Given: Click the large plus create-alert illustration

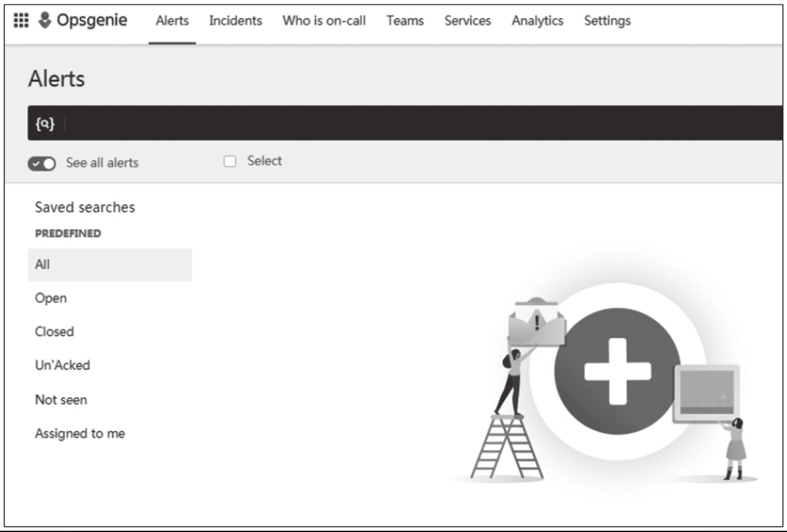Looking at the screenshot, I should tap(617, 372).
